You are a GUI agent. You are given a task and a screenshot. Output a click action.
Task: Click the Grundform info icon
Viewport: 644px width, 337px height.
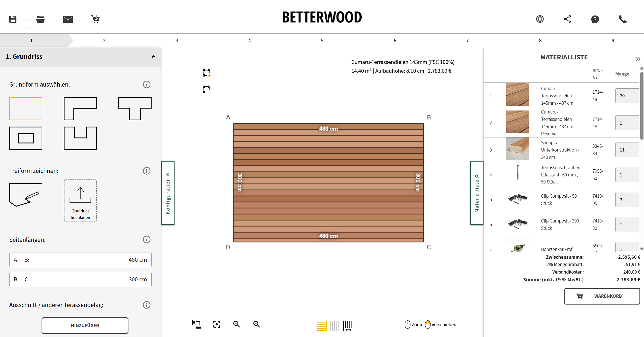click(147, 84)
